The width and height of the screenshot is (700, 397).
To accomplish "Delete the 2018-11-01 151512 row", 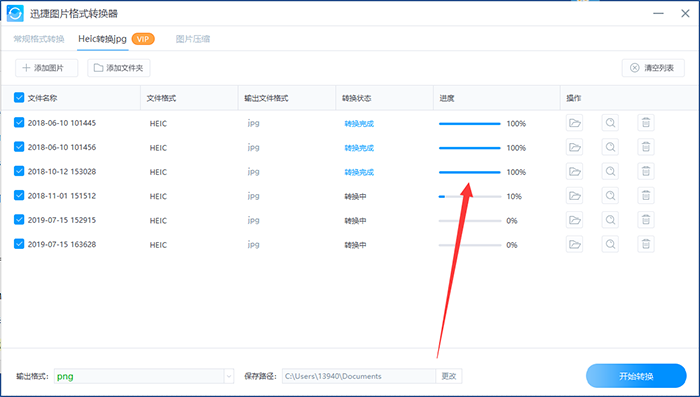I will [x=646, y=196].
